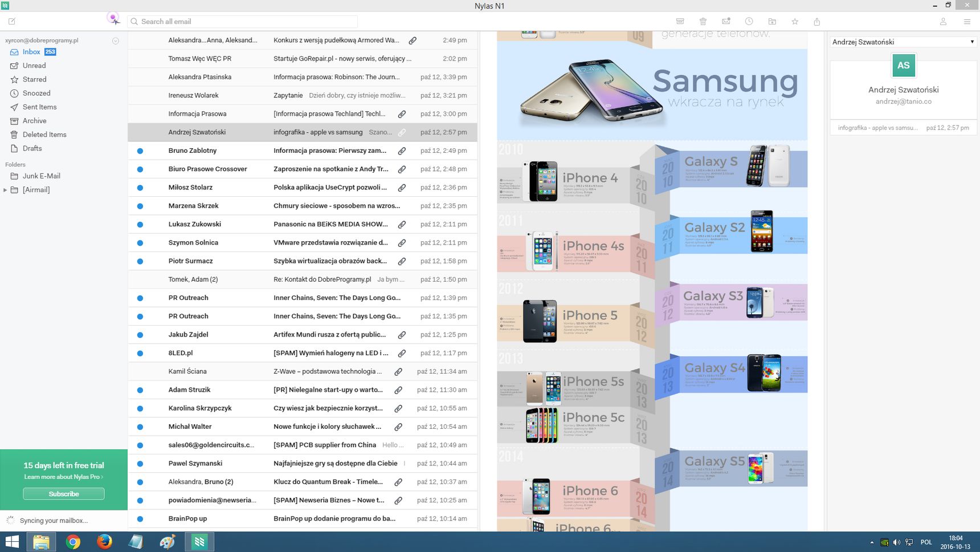Open the activity pulse icon beside search

[114, 19]
